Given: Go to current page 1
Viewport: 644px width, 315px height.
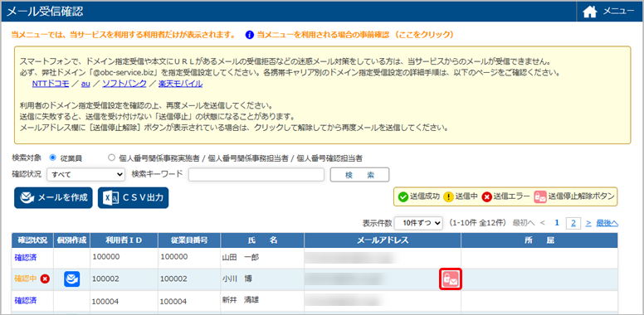Looking at the screenshot, I should pyautogui.click(x=558, y=223).
